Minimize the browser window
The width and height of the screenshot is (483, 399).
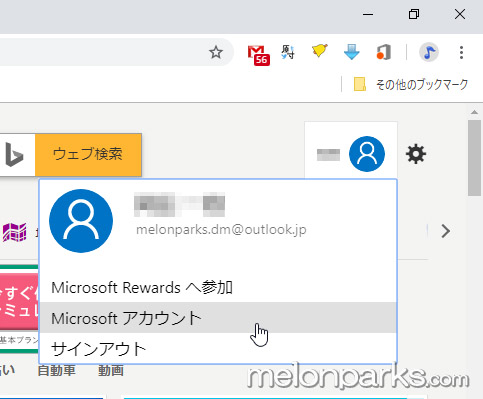(368, 14)
